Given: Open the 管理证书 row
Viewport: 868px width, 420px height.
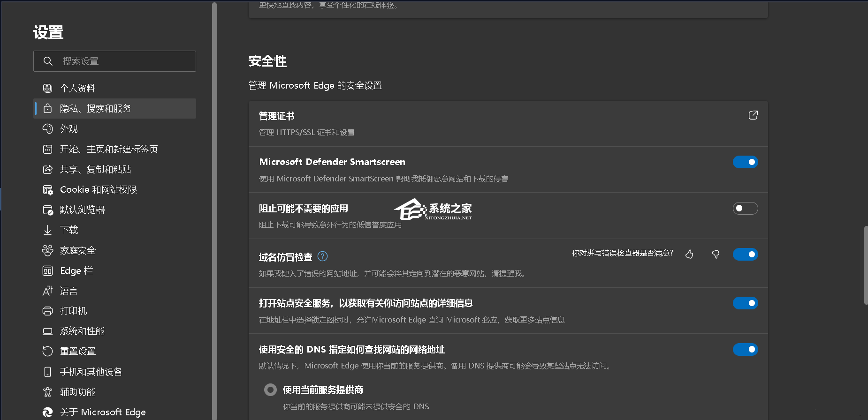Looking at the screenshot, I should (508, 124).
